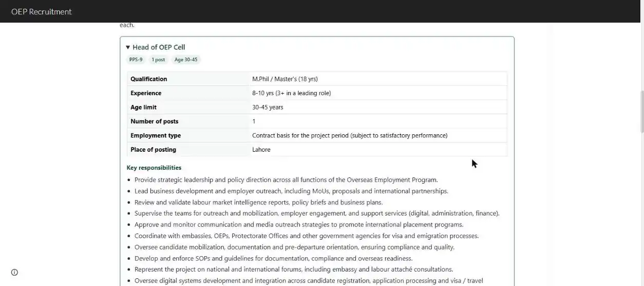Click the OEP Recruitment header title

coord(42,11)
